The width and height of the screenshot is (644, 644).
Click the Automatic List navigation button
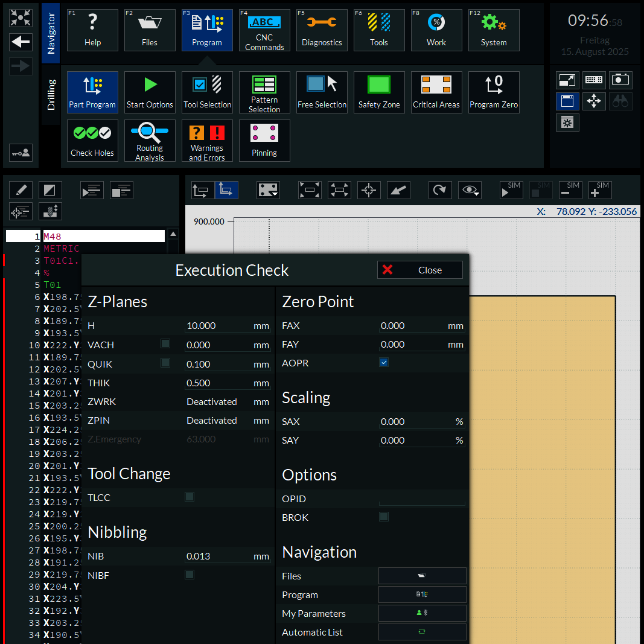422,632
